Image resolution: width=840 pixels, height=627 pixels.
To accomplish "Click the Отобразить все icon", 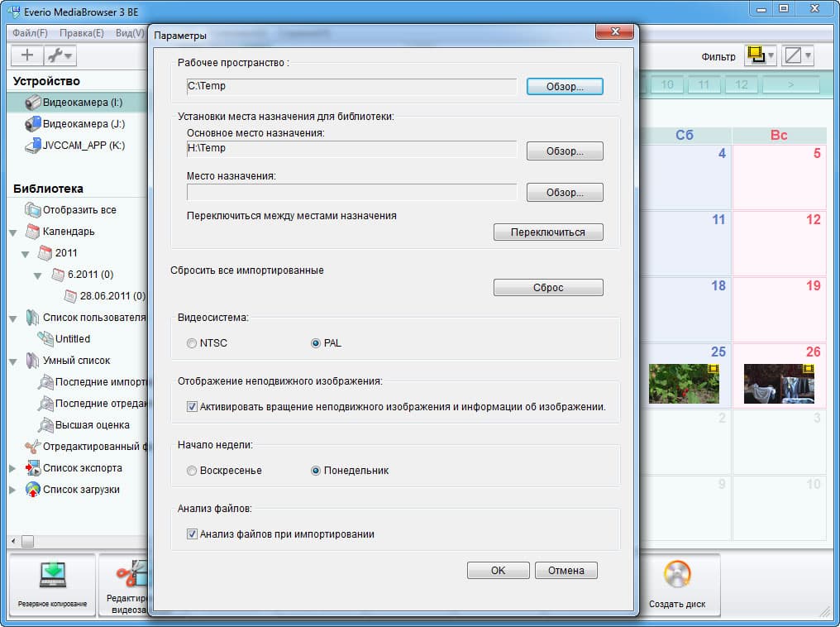I will [x=33, y=209].
